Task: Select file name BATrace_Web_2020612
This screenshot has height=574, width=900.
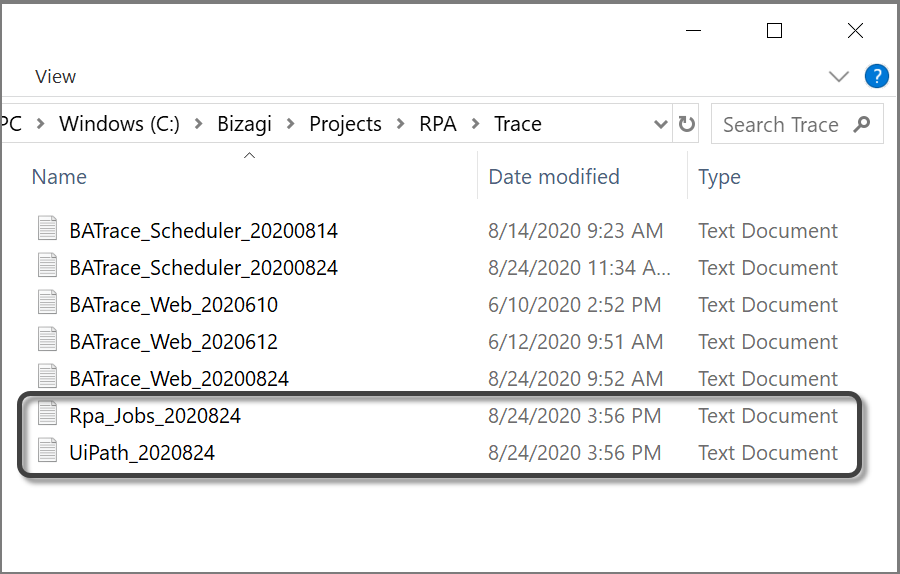Action: pyautogui.click(x=173, y=342)
